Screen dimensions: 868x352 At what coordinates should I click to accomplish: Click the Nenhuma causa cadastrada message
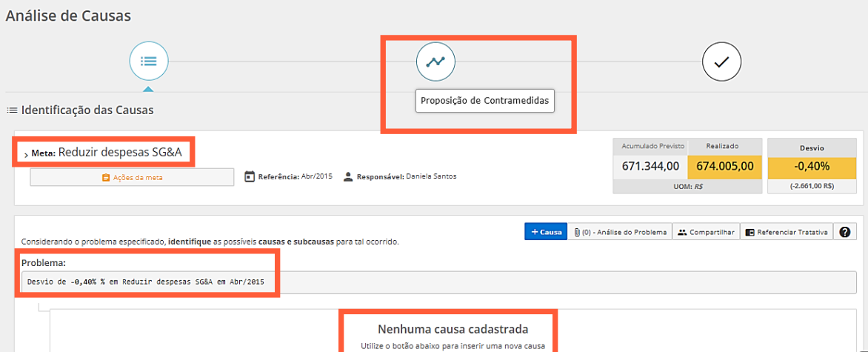[x=453, y=329]
